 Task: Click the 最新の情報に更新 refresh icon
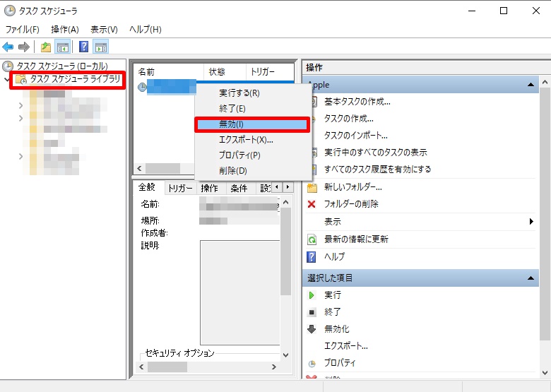click(x=312, y=239)
